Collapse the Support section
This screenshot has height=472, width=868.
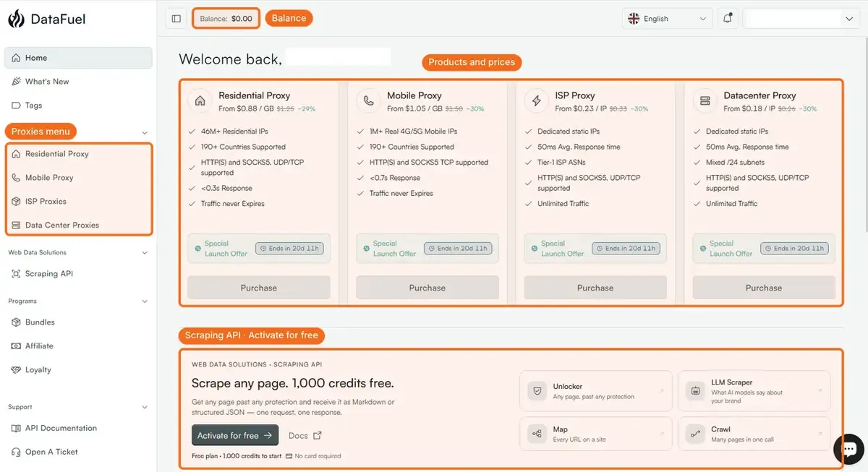(145, 407)
